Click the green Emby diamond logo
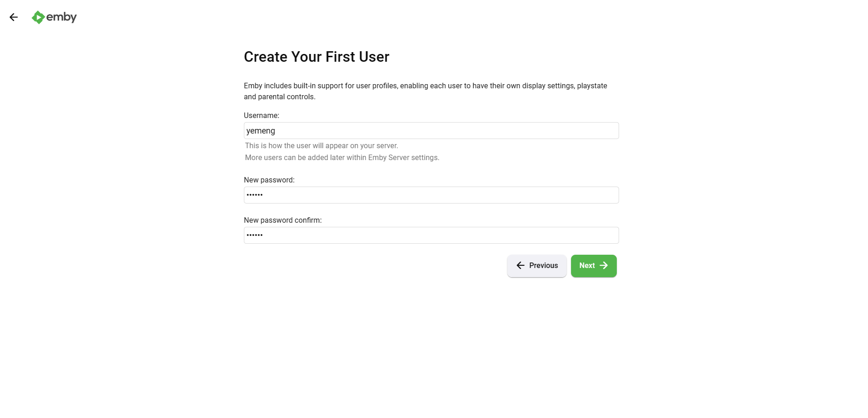This screenshot has width=868, height=418. [38, 17]
